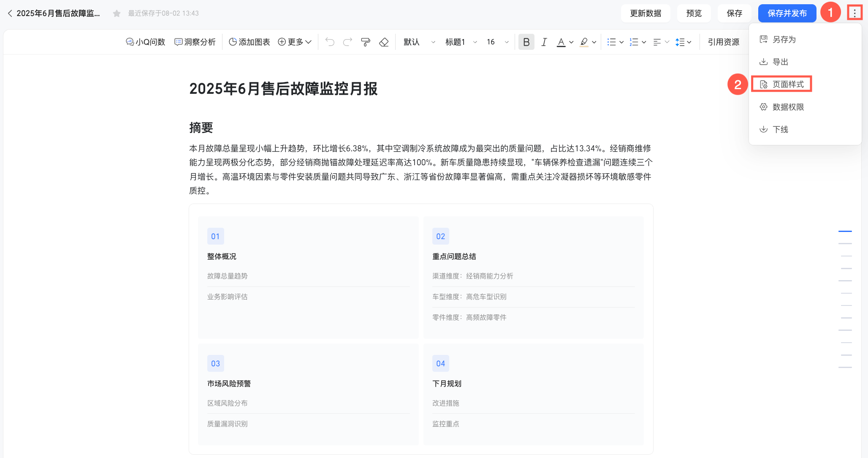Click the 保存并发布 button
This screenshot has height=458, width=868.
coord(787,14)
